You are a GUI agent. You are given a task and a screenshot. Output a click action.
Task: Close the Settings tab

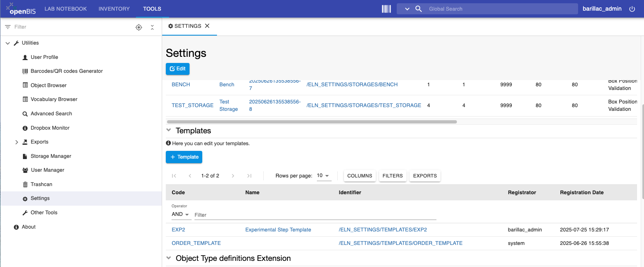coord(207,26)
